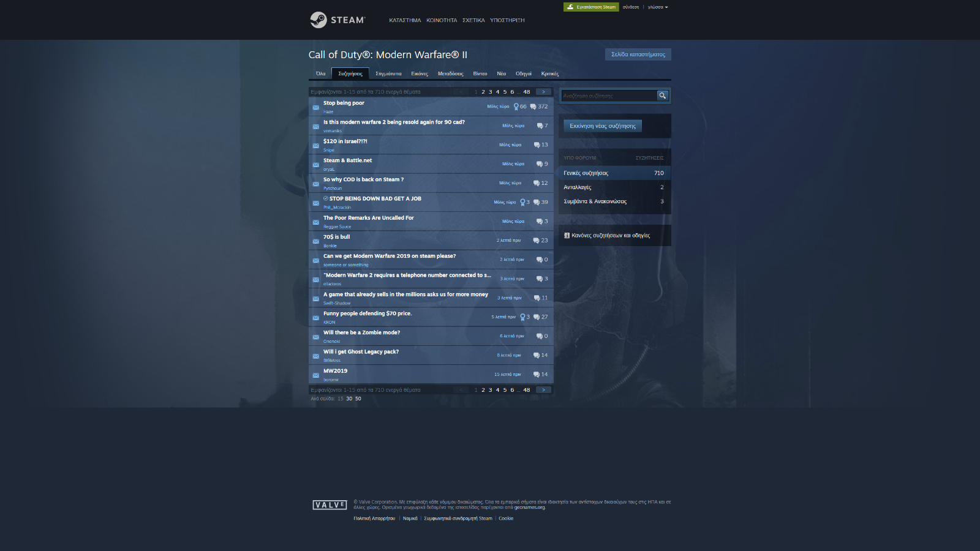Open the ΚΟΙΝΟΤΗΤΑ menu
The width and height of the screenshot is (980, 551).
coord(442,20)
